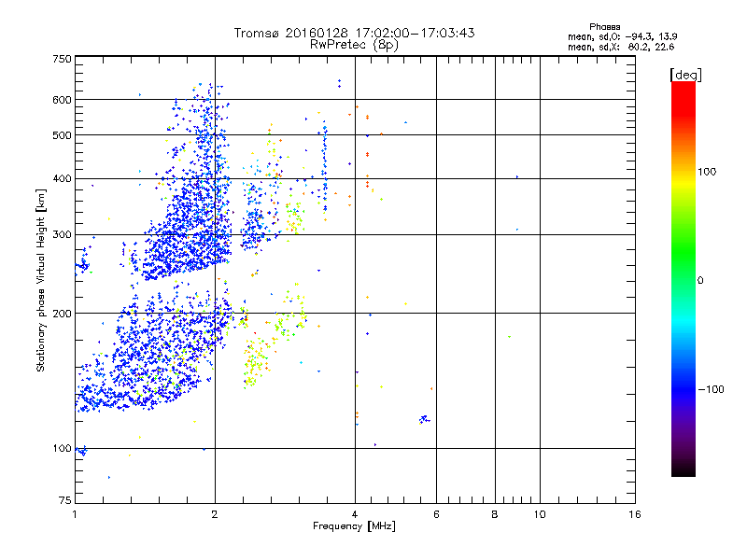Click the y-axis tick label '100'
This screenshot has height=560, width=747.
coord(63,449)
